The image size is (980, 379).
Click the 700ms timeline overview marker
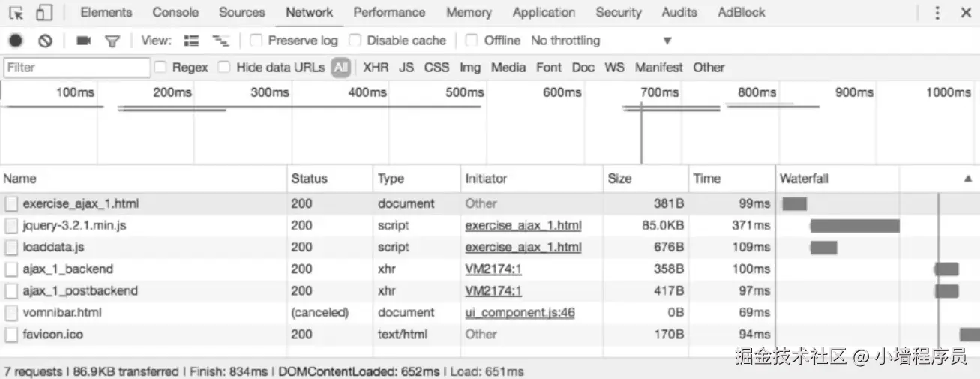660,93
